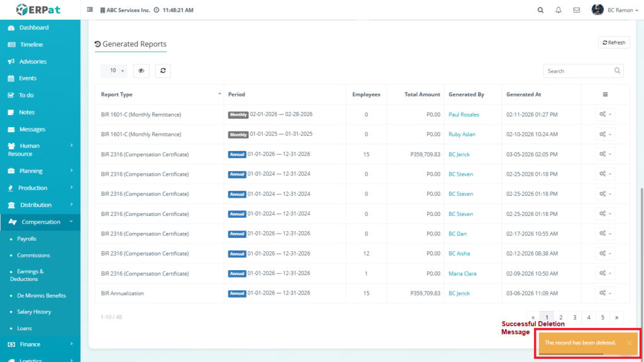Open the Paul Rosales user link
This screenshot has height=362, width=644.
[464, 115]
